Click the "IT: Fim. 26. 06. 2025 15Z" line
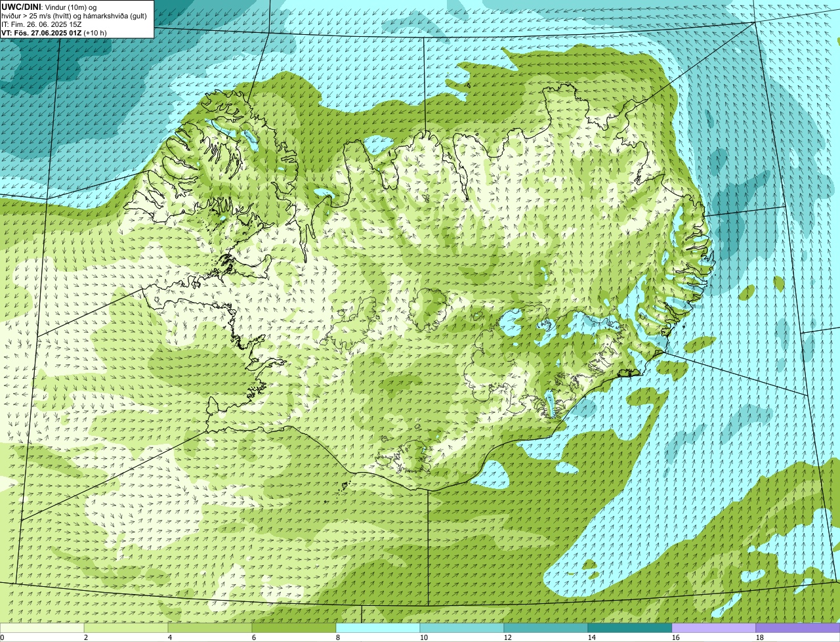This screenshot has height=642, width=840. pyautogui.click(x=41, y=24)
